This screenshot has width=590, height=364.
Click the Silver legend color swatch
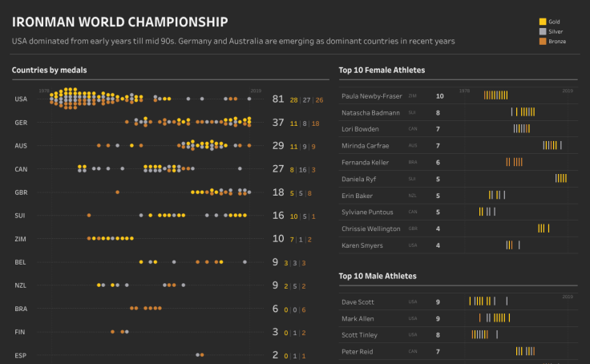pos(543,30)
